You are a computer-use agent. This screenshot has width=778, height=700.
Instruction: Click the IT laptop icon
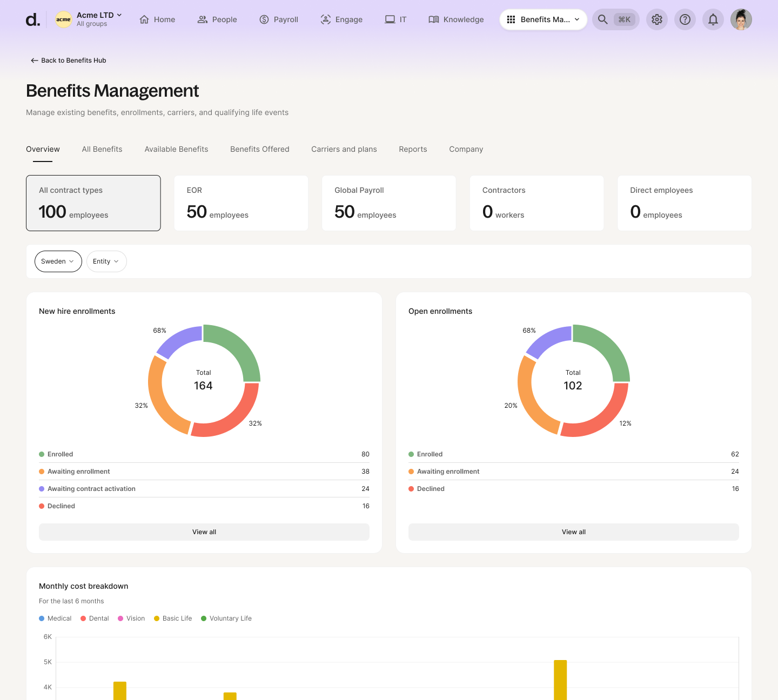tap(390, 19)
